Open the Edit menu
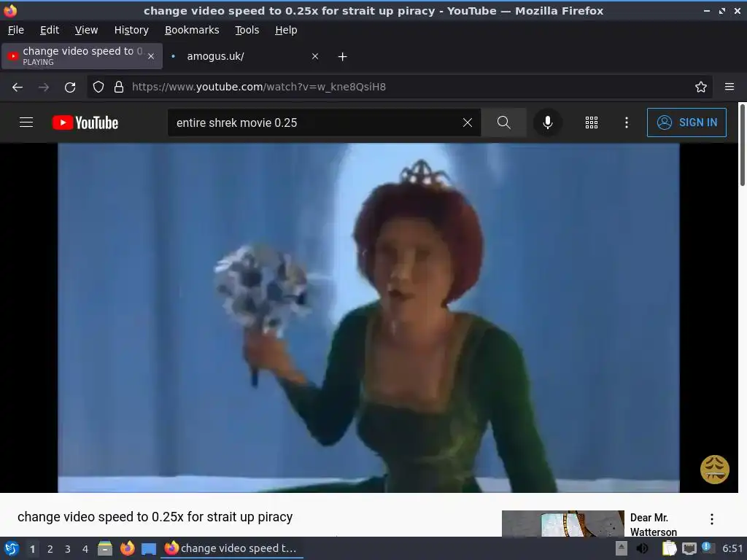Image resolution: width=747 pixels, height=560 pixels. pyautogui.click(x=50, y=30)
